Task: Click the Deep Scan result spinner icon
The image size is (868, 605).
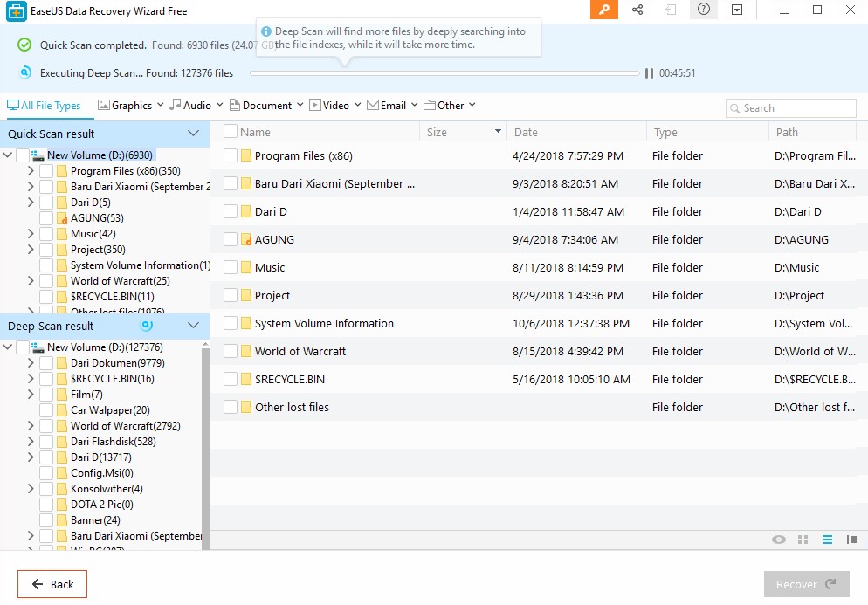Action: point(147,326)
